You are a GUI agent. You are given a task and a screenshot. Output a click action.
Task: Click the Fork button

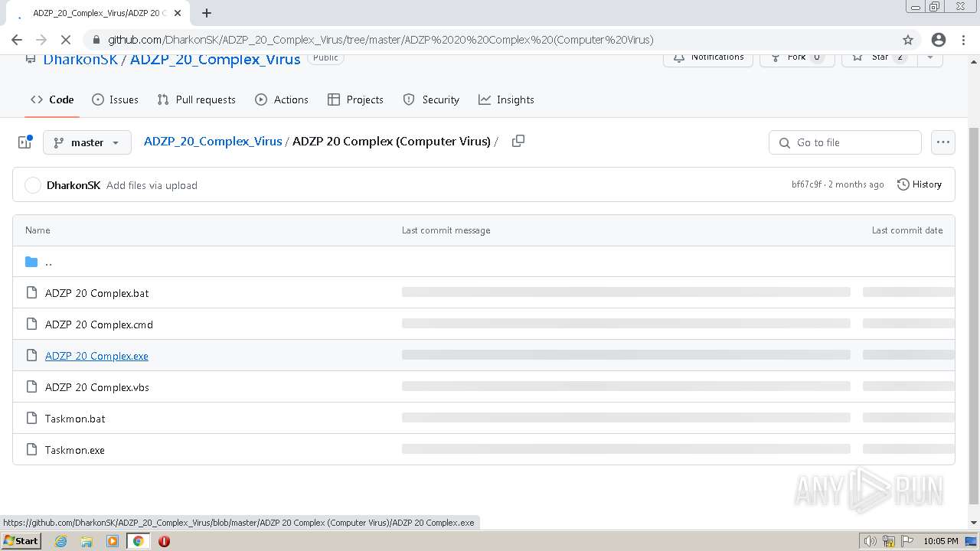pos(797,59)
